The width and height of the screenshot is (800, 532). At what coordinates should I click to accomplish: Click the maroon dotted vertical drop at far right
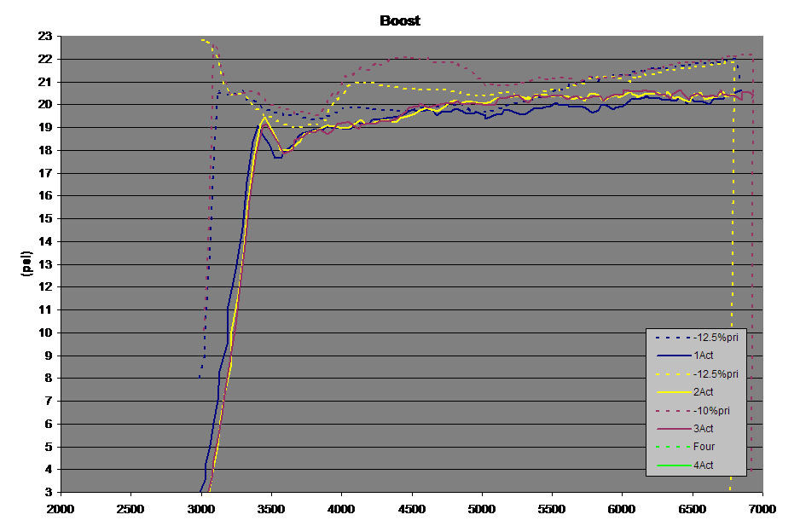[752, 256]
